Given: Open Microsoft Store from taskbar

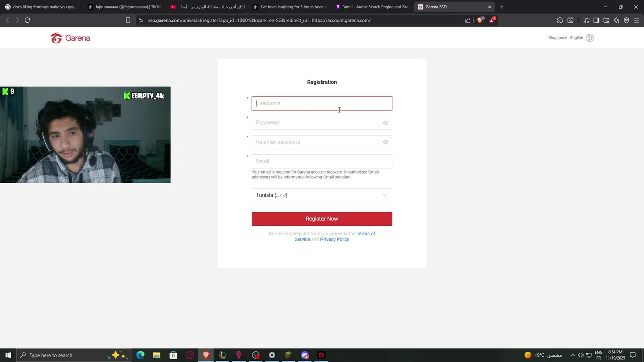Looking at the screenshot, I should click(173, 355).
